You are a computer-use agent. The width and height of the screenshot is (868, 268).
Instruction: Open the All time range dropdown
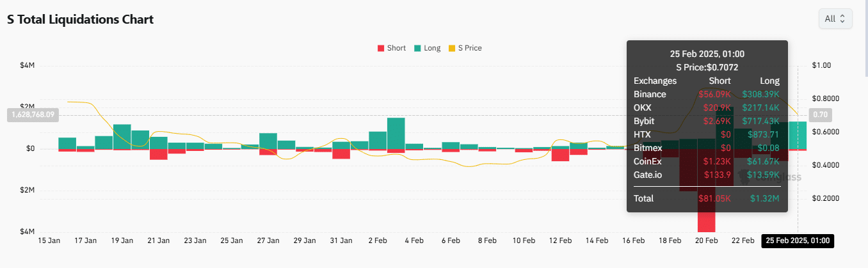(x=835, y=19)
